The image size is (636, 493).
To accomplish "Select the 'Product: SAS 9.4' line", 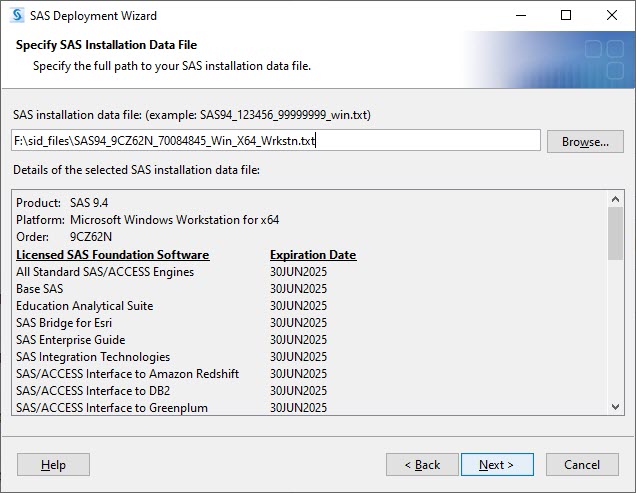I will pos(62,202).
